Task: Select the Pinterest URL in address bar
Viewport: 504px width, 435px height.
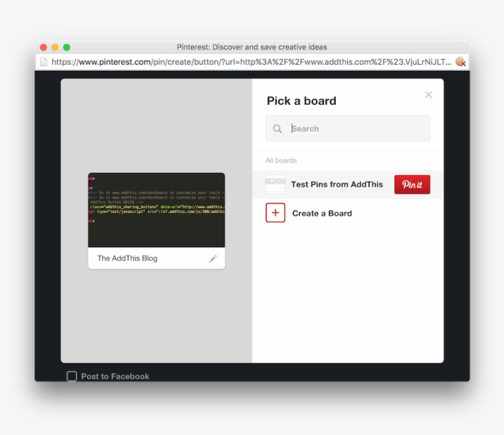Action: coord(251,62)
